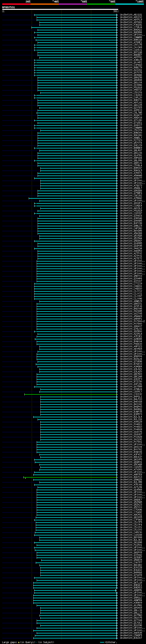Open the UniRef100_B4UT13 hit
Image resolution: width=146 pixels, height=644 pixels.
[x=131, y=477]
